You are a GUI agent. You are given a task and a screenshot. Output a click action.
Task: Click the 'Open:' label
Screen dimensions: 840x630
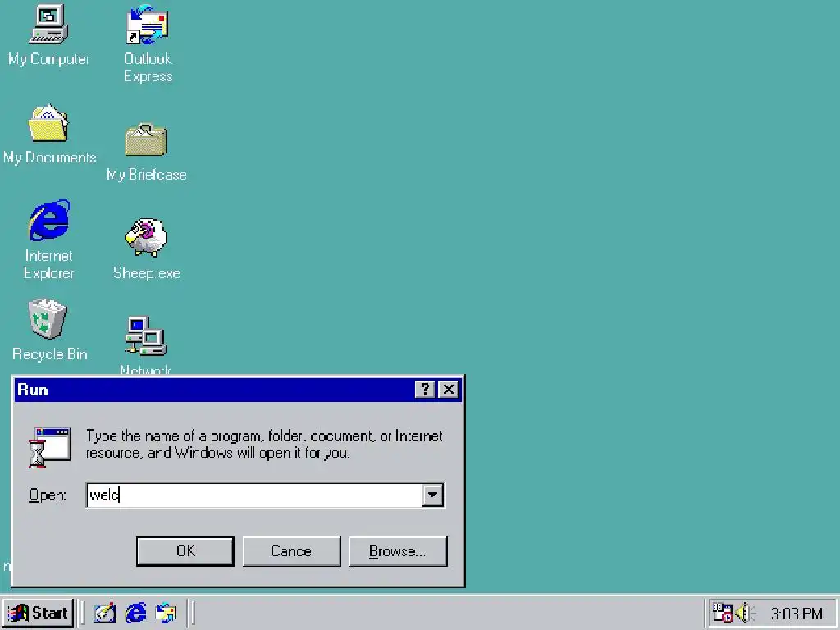click(x=48, y=495)
